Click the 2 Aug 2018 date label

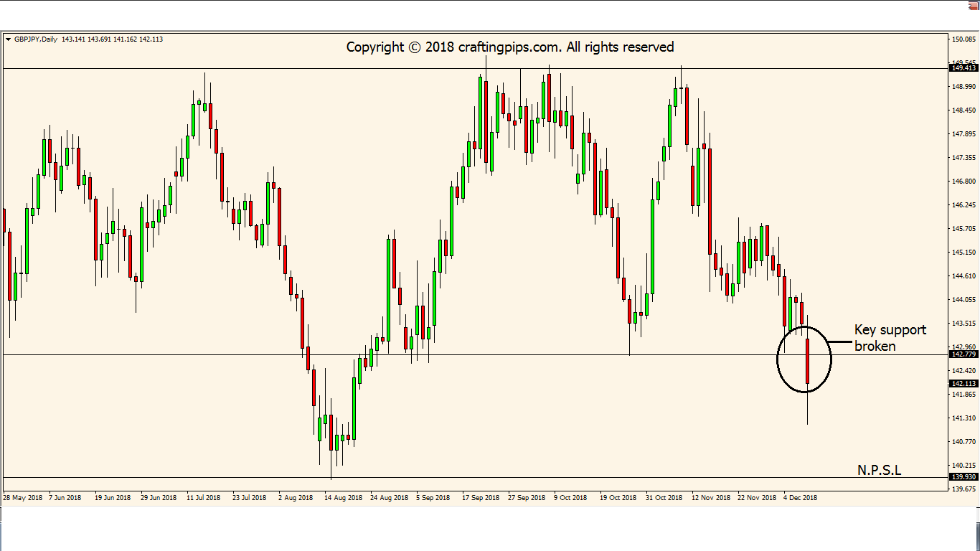(296, 497)
